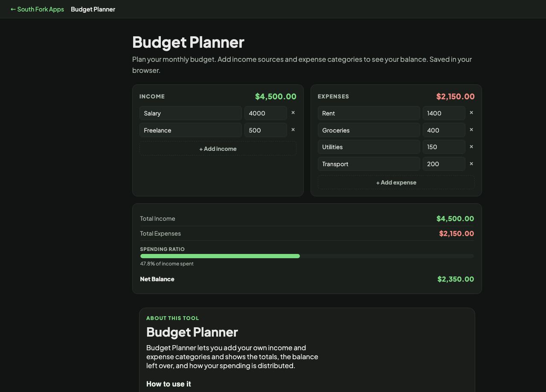The image size is (546, 392).
Task: Delete the Transport expense row
Action: 471,164
